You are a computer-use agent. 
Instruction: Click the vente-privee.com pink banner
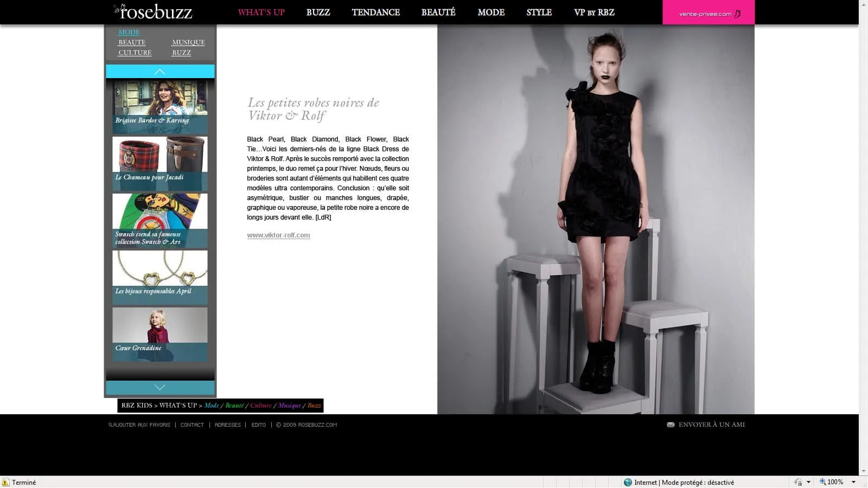(708, 12)
